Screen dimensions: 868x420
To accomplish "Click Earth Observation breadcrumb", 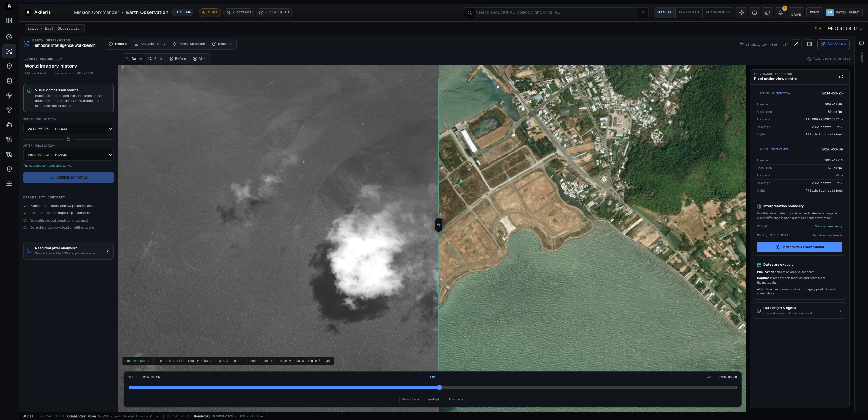I will tap(147, 12).
